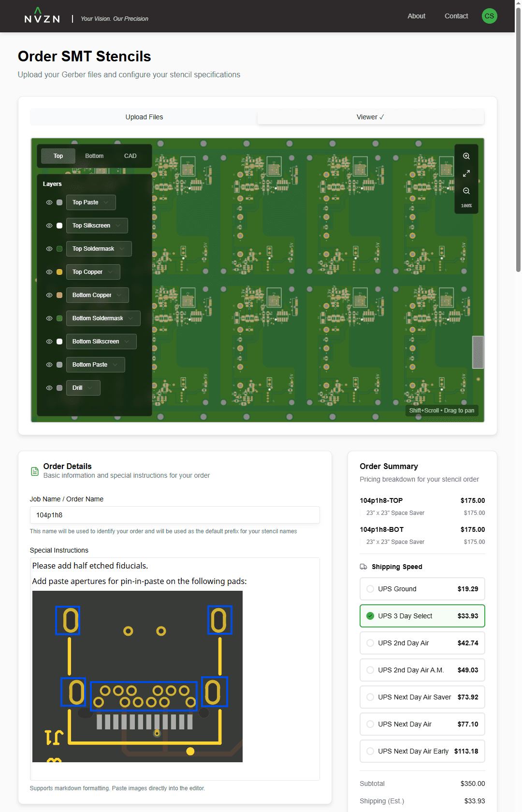522x812 pixels.
Task: Zoom out on the PCB viewer
Action: 466,191
